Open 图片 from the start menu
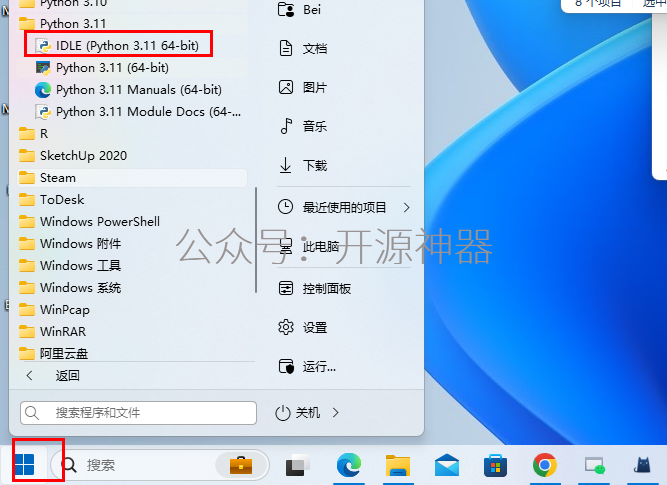This screenshot has height=485, width=667. [x=303, y=88]
